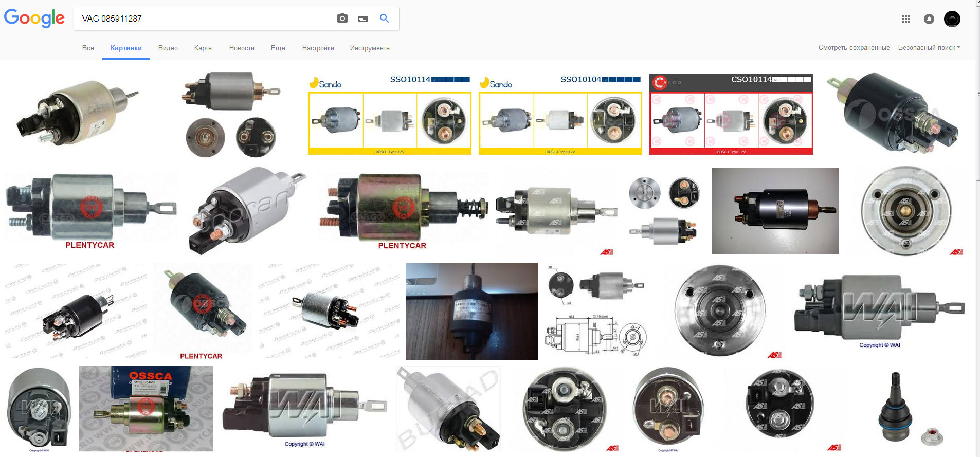This screenshot has height=457, width=980.
Task: Select the Картинки tab
Action: tap(126, 48)
